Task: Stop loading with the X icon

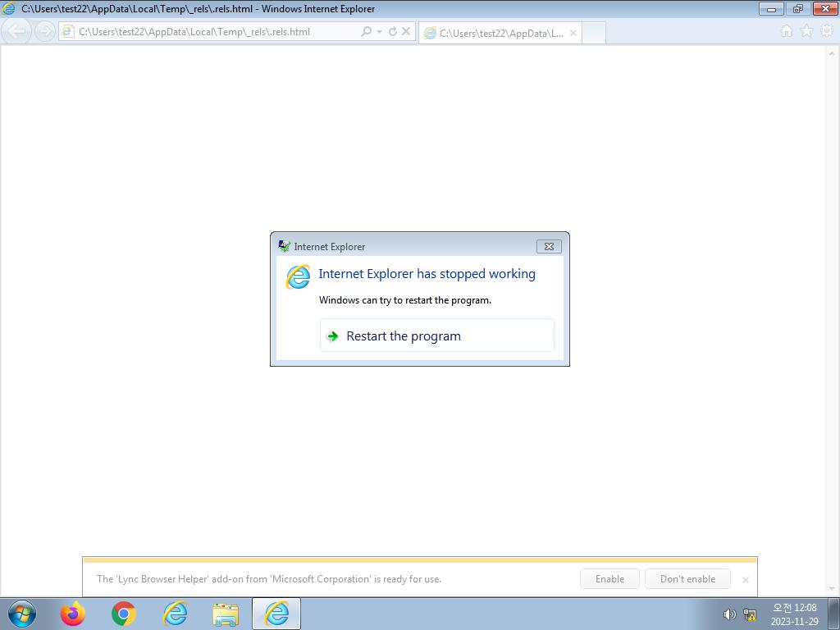Action: 406,32
